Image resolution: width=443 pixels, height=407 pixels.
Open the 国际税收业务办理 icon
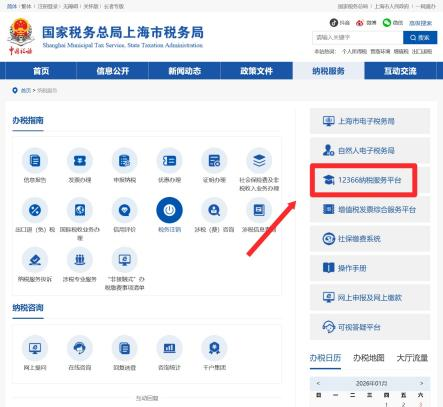(80, 210)
